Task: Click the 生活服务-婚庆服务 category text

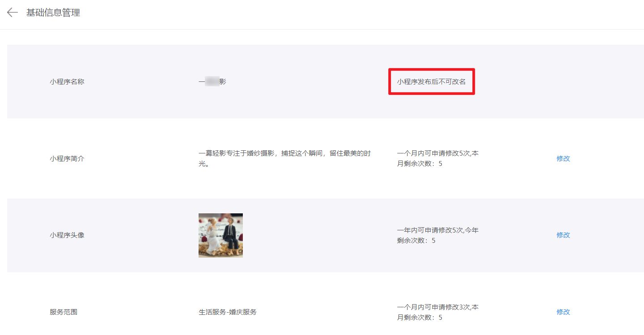Action: [228, 312]
